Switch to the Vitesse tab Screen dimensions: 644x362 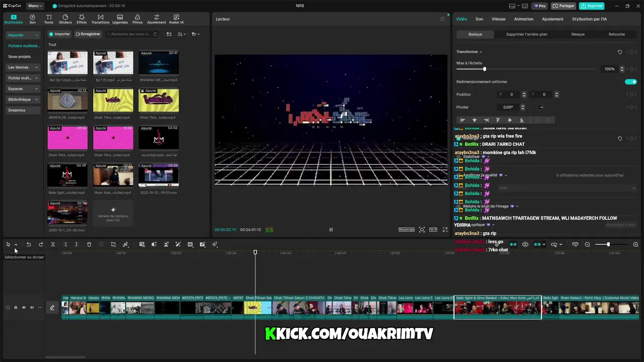[498, 19]
